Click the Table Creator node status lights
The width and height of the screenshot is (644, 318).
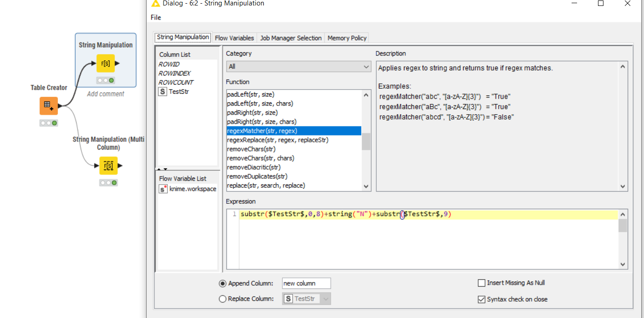(48, 123)
